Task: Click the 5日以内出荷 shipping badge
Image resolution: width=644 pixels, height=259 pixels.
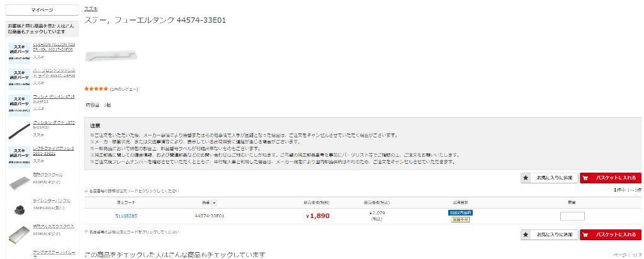Action: tap(460, 212)
